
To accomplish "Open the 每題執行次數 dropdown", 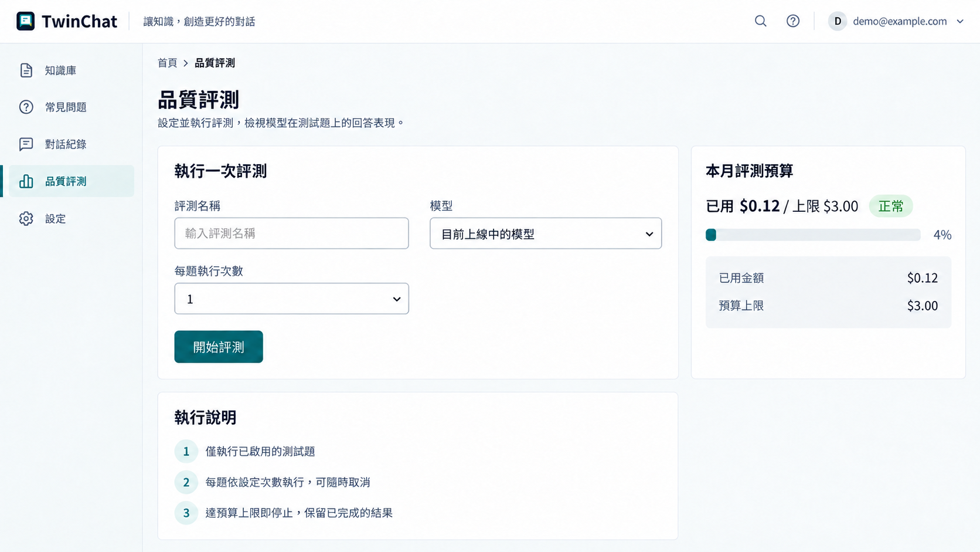I will 291,299.
